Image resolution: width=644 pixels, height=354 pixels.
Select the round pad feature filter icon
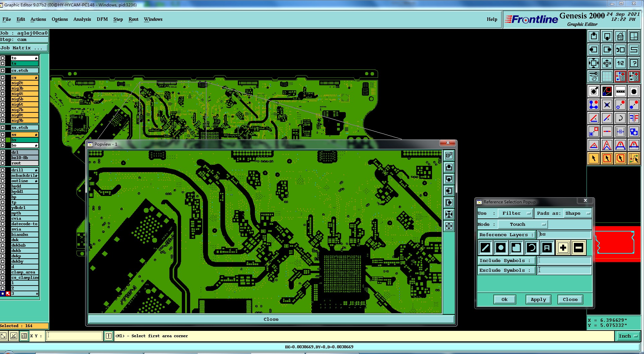pos(501,248)
